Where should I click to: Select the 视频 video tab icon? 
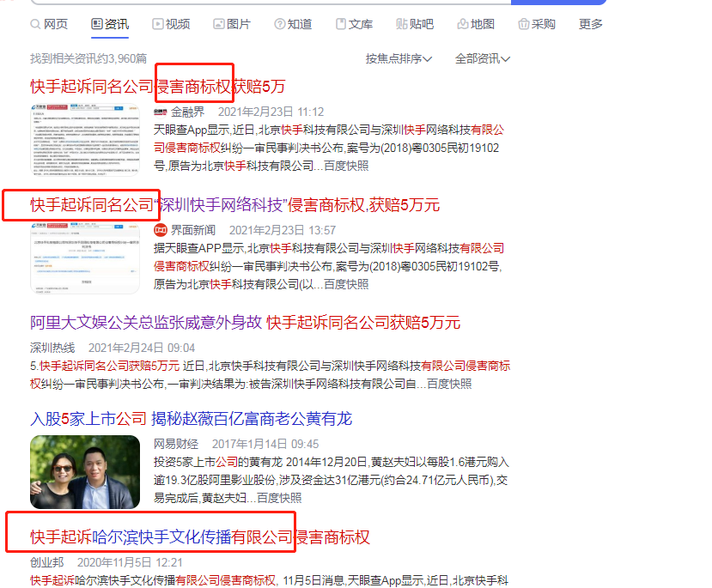(158, 24)
